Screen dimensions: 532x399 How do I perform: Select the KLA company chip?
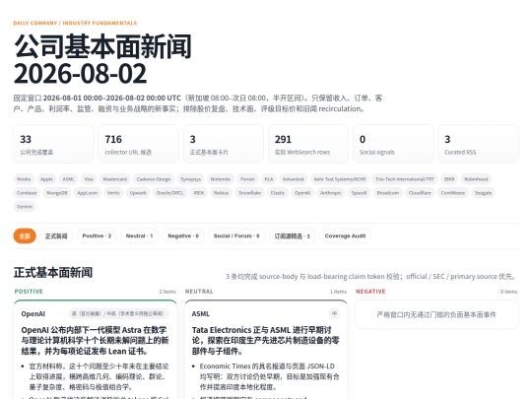coord(269,179)
